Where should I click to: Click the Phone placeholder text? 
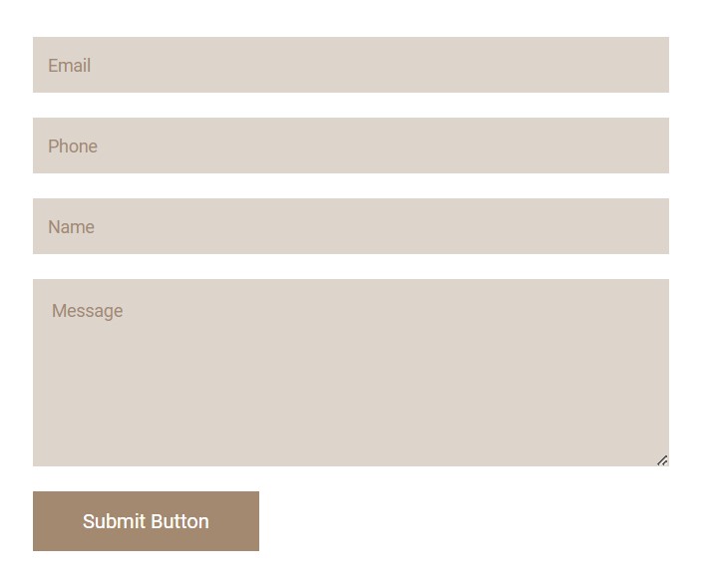(73, 147)
